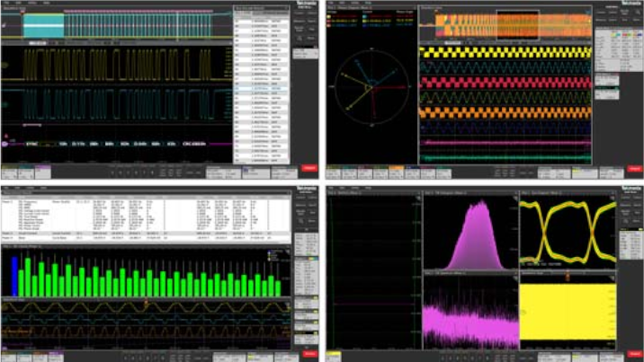The width and height of the screenshot is (644, 362).
Task: Click the pink spectrum plot below the histogram
Action: (470, 313)
